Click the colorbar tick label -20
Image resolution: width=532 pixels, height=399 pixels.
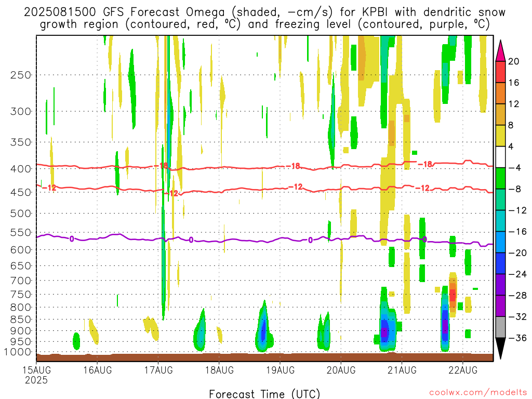[518, 253]
